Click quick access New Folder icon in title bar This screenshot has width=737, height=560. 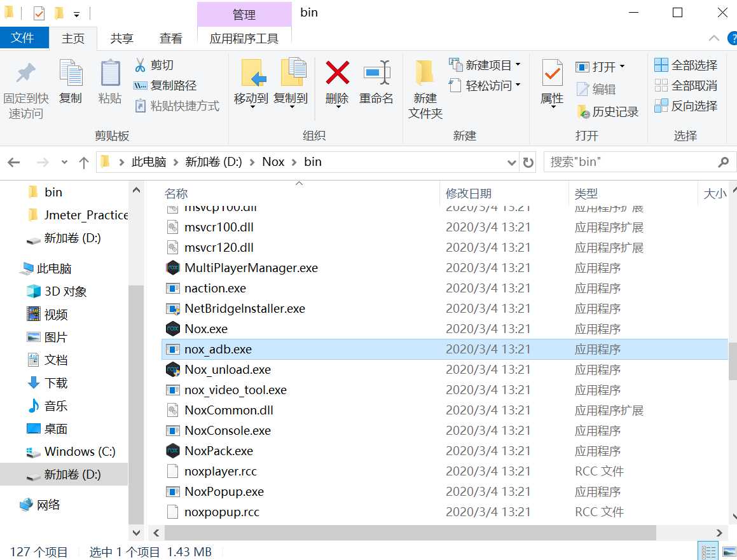pos(59,13)
